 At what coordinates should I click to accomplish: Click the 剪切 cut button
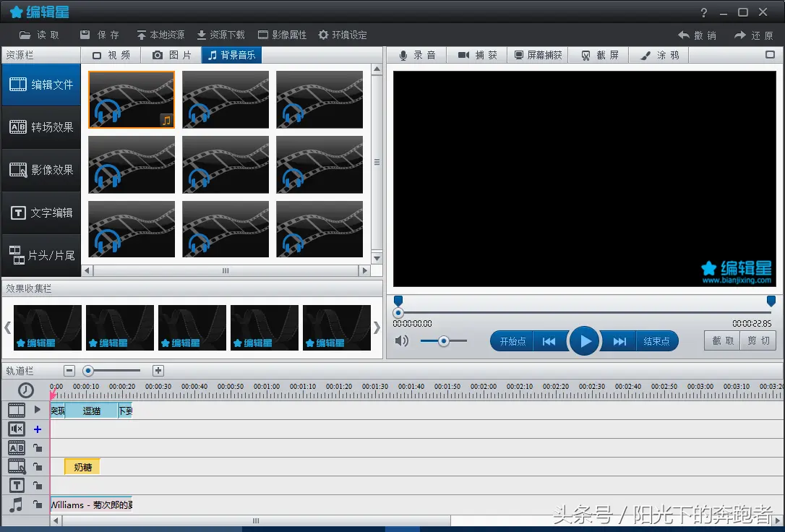(758, 340)
